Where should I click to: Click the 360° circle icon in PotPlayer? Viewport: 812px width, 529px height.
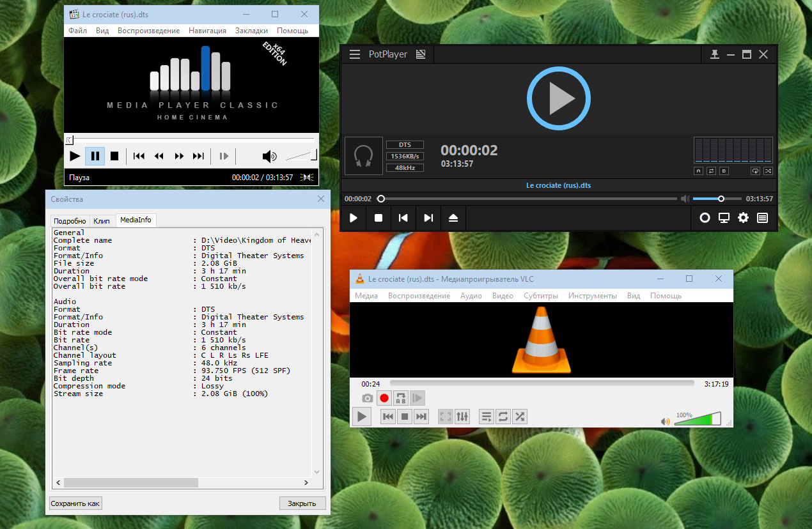point(705,218)
